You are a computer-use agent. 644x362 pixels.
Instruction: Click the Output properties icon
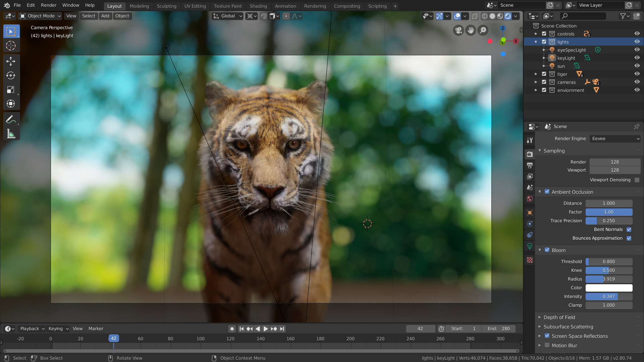[x=530, y=165]
